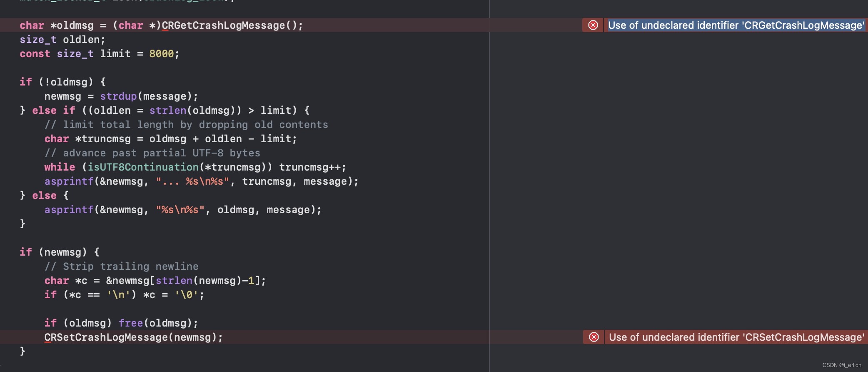This screenshot has height=372, width=868.
Task: Open the 'CRGetCrashLogMessage' undeclared identifier error message
Action: click(736, 25)
